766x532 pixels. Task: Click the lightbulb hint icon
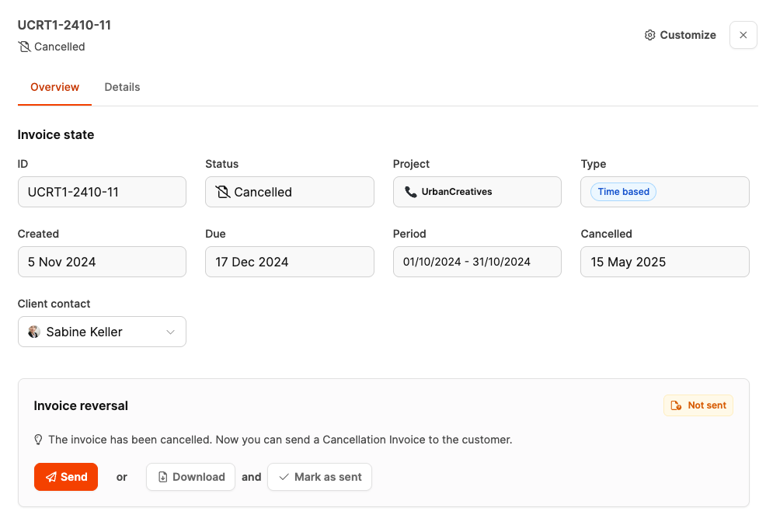[38, 440]
